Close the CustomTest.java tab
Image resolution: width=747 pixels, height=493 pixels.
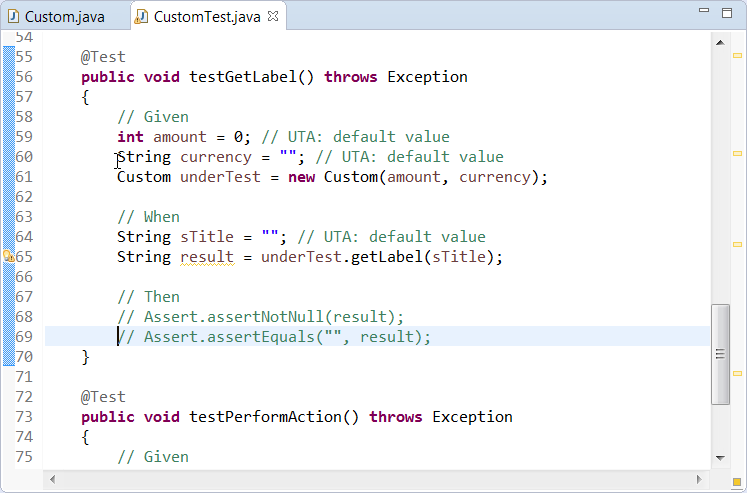[x=273, y=16]
